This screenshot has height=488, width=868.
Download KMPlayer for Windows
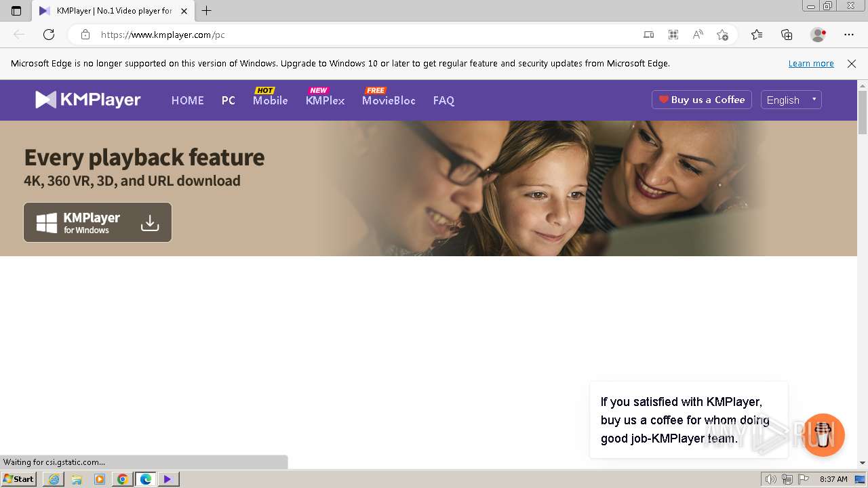(x=98, y=222)
